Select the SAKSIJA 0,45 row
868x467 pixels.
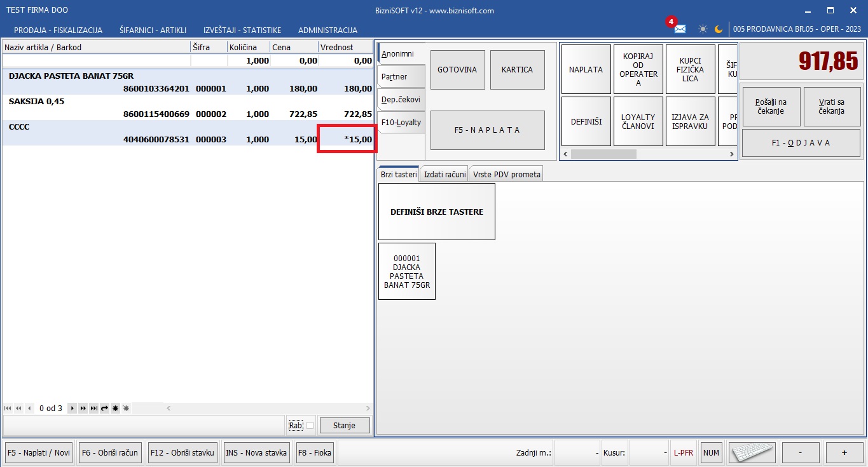(x=188, y=107)
